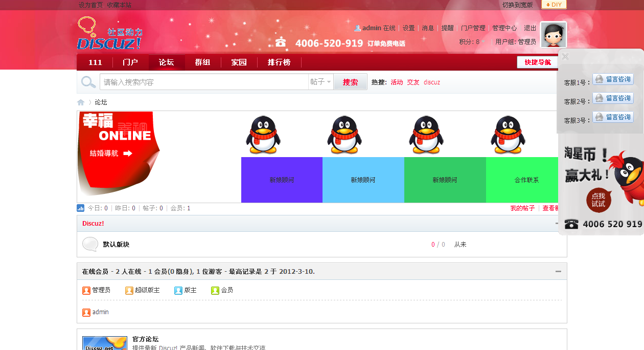
Task: Open 设置 in the user menu
Action: coord(408,28)
